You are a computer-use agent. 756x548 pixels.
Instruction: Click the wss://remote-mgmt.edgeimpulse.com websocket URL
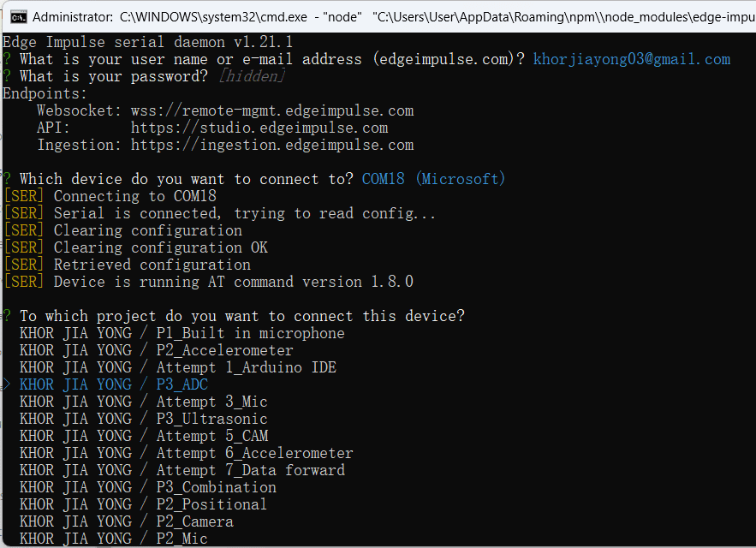point(272,111)
